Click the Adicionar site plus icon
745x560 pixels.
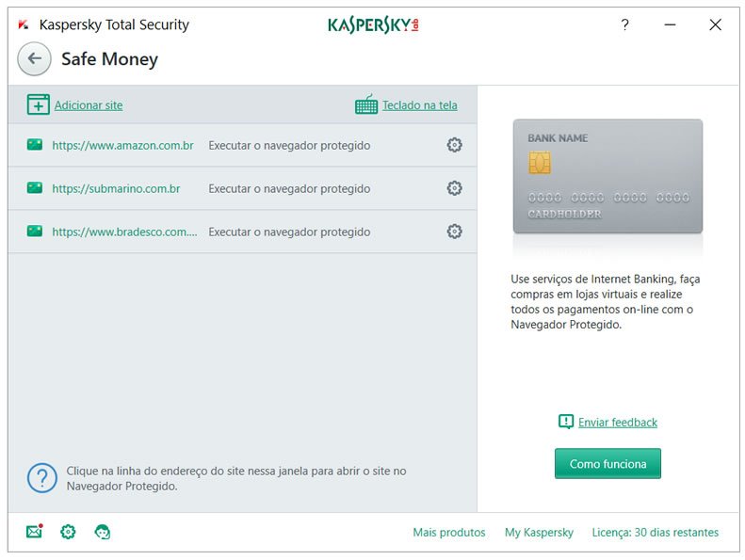click(38, 104)
